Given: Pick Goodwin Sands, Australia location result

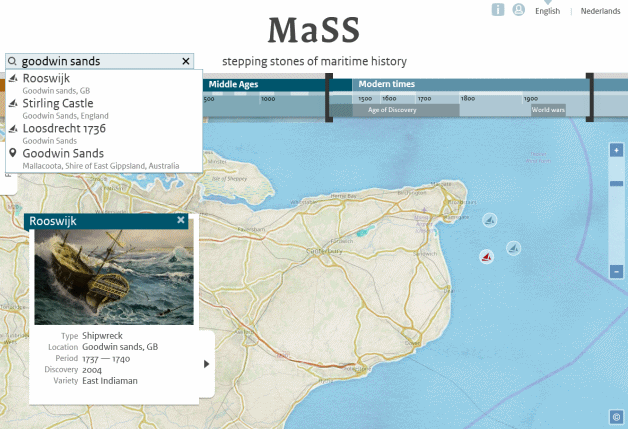Looking at the screenshot, I should pyautogui.click(x=63, y=154).
